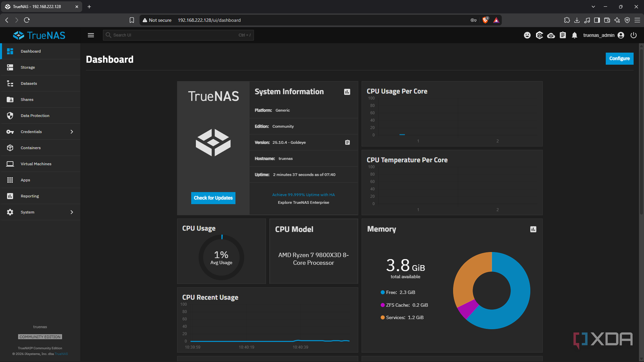Click Check for Updates button
The height and width of the screenshot is (362, 644).
(213, 198)
